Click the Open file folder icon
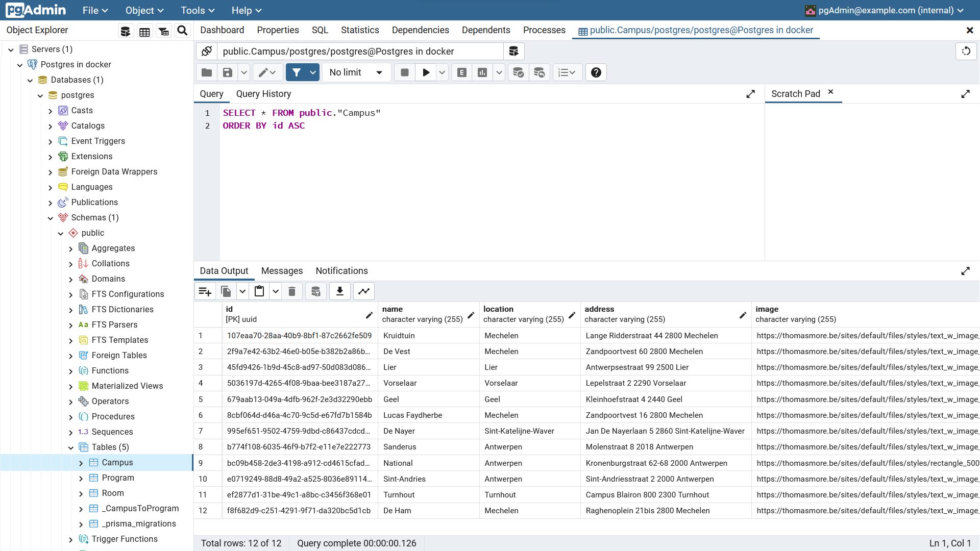Image resolution: width=980 pixels, height=551 pixels. (207, 72)
